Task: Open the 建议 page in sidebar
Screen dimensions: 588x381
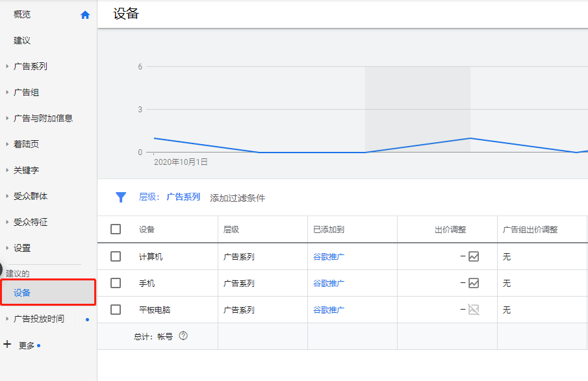Action: (22, 40)
